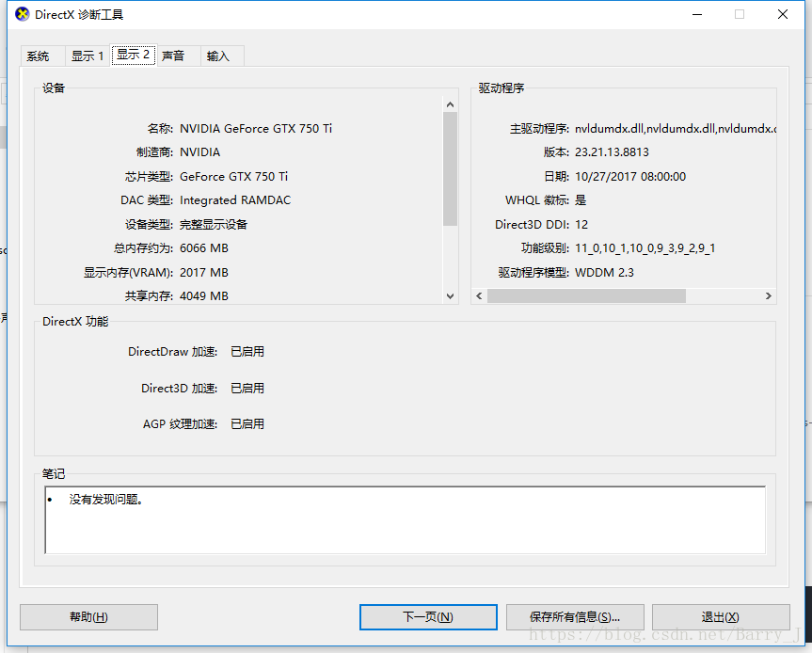Click DirectDraw 加速 status 已启用
The image size is (812, 653).
coord(247,352)
